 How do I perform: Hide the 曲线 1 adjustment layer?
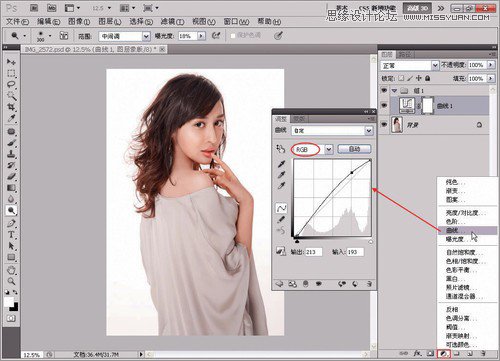coord(384,106)
